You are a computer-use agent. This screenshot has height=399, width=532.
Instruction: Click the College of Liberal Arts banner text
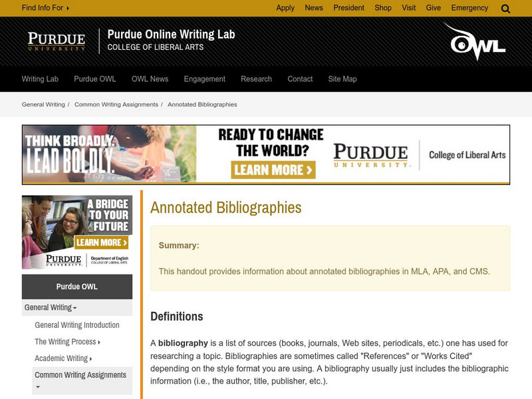click(x=467, y=155)
